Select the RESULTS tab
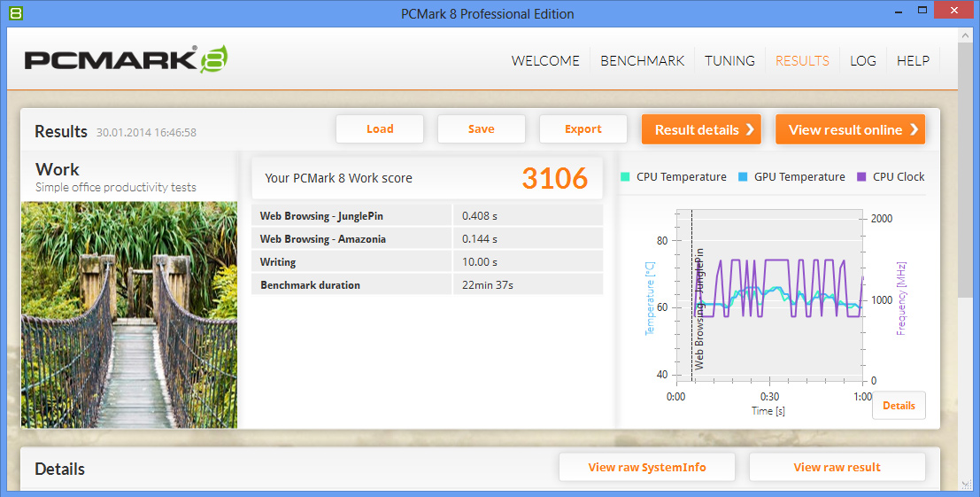The height and width of the screenshot is (497, 980). click(802, 60)
